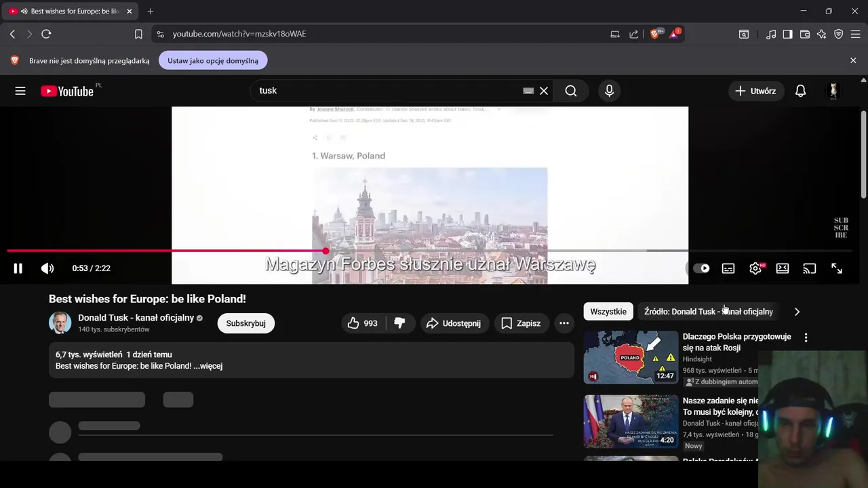Image resolution: width=868 pixels, height=488 pixels.
Task: Open Hindsight Poland map video thumbnail
Action: tap(631, 357)
